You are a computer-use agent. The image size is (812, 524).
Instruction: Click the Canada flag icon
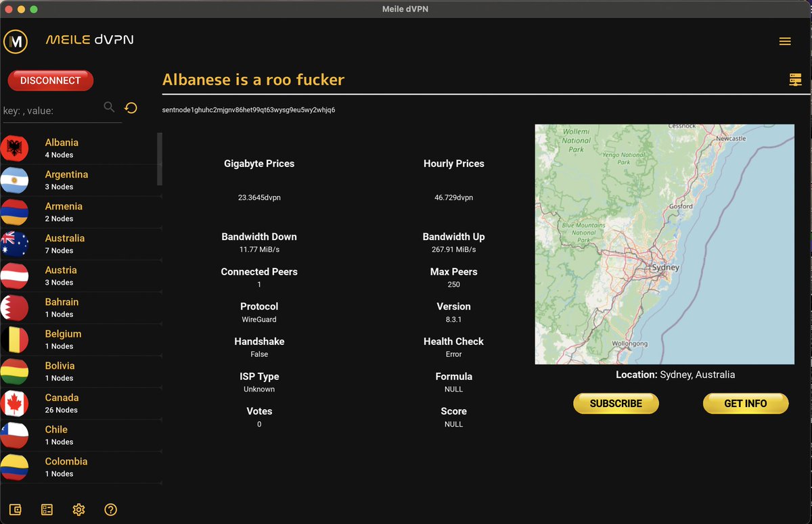point(14,403)
